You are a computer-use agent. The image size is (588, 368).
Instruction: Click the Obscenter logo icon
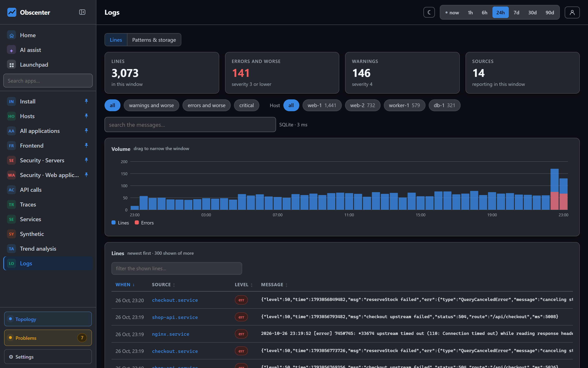12,12
